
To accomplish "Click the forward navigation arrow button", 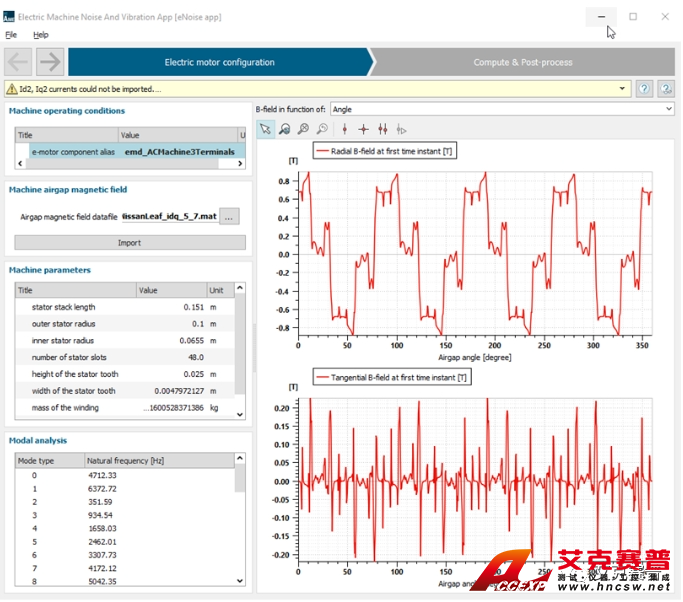I will pyautogui.click(x=50, y=62).
